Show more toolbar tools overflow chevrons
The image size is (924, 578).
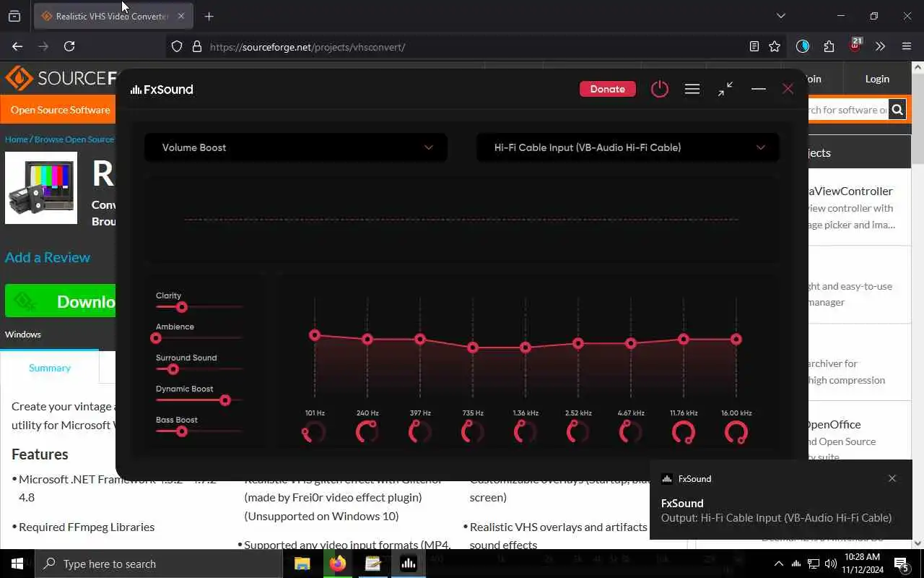coord(880,46)
